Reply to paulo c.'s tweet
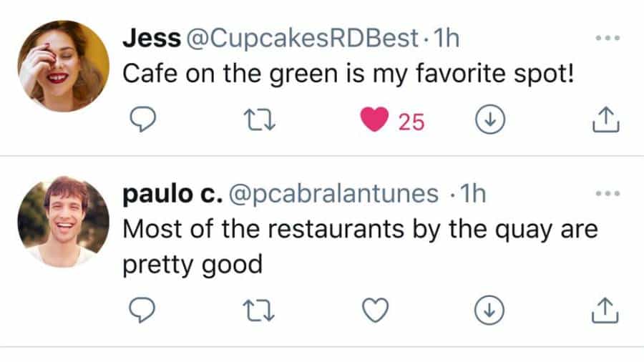644x362 pixels. coord(146,310)
